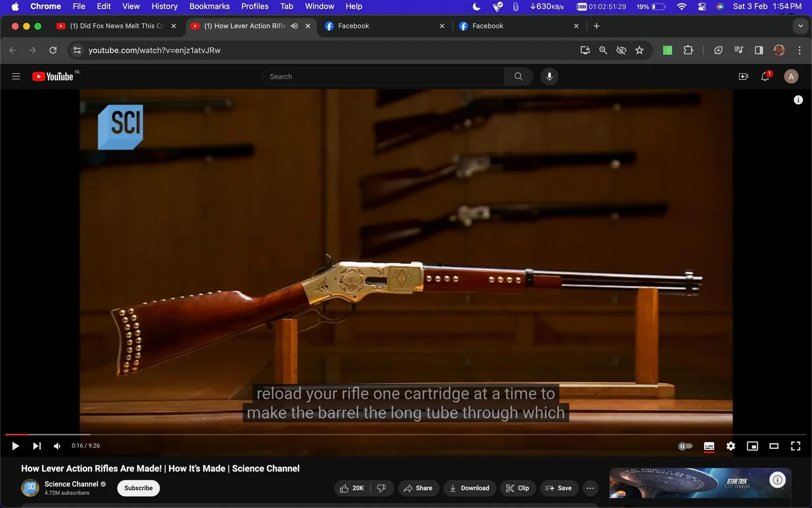Enter full screen mode
The height and width of the screenshot is (508, 812).
click(x=795, y=446)
